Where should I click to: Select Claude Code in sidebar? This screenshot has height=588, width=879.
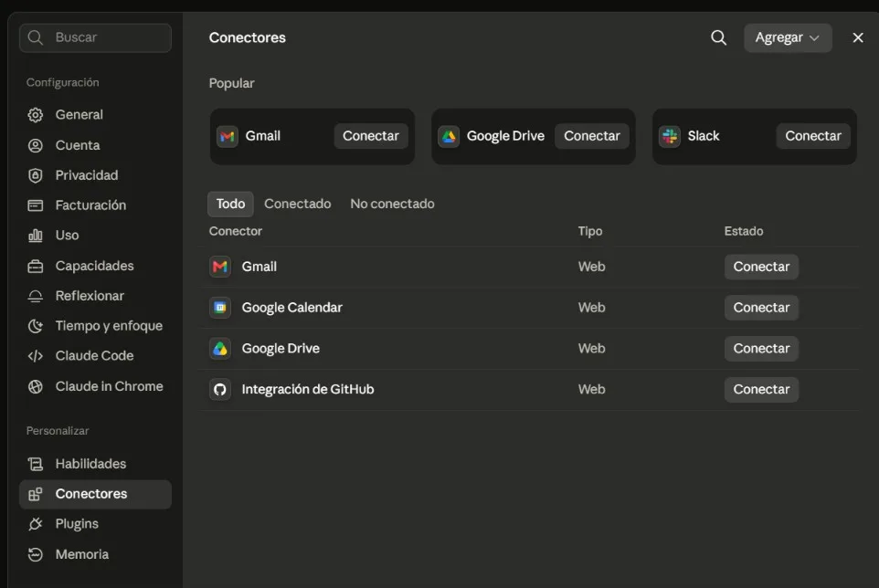tap(95, 356)
